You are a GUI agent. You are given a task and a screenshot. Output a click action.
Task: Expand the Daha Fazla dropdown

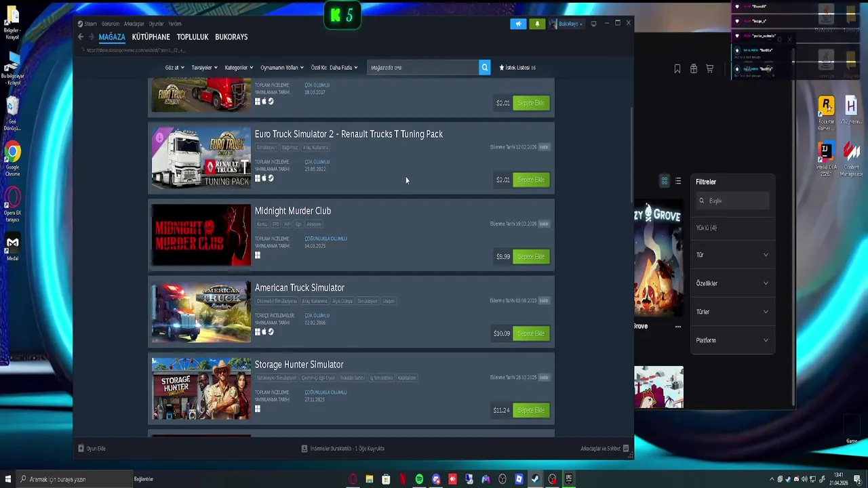(x=343, y=68)
